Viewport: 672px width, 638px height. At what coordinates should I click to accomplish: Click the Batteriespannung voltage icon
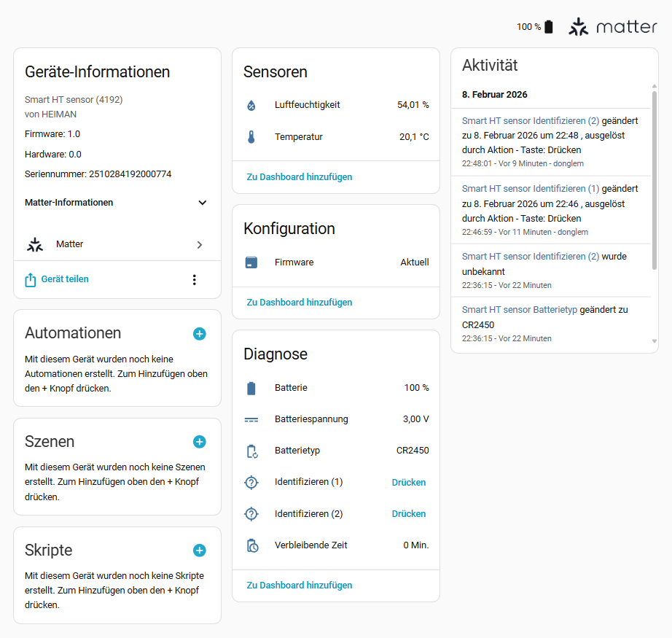point(251,419)
